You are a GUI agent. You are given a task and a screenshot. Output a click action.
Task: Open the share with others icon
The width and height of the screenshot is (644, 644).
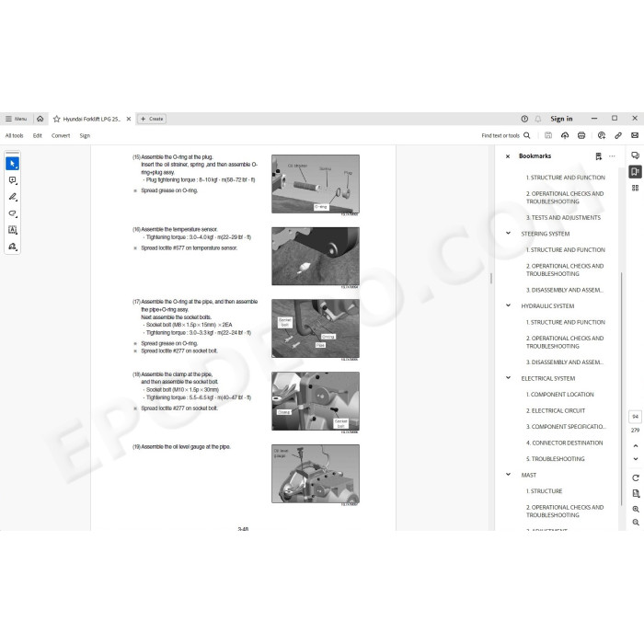pos(602,135)
